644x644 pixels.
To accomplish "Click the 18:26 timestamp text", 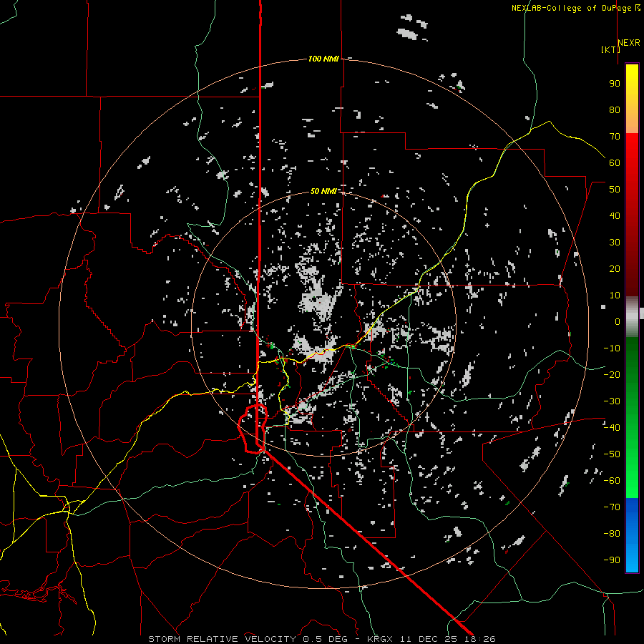I will (x=479, y=639).
